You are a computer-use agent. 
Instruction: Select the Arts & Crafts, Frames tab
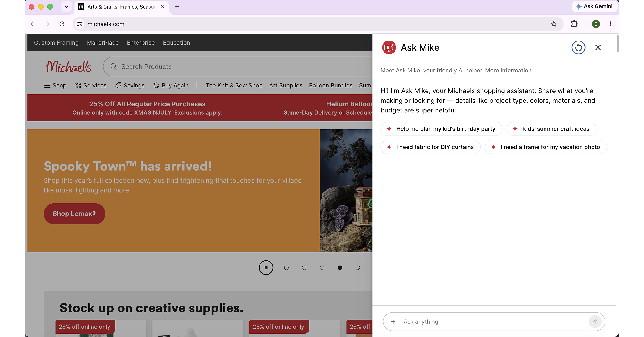click(121, 7)
